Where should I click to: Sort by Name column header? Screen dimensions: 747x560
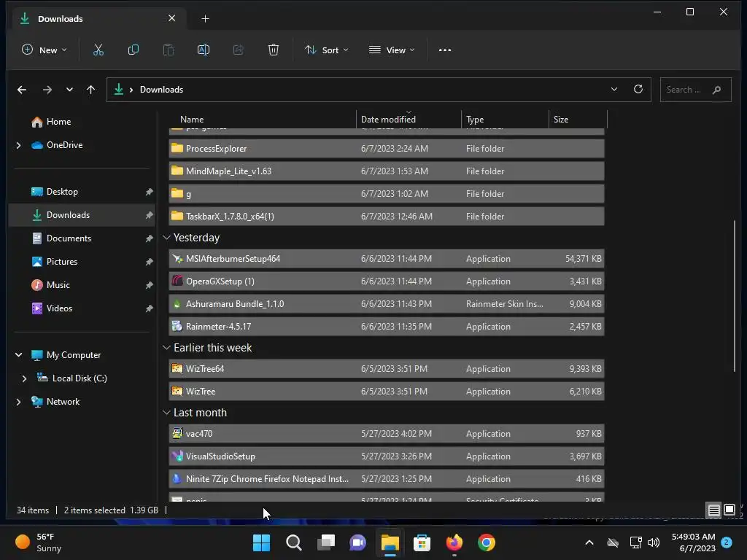pos(263,120)
